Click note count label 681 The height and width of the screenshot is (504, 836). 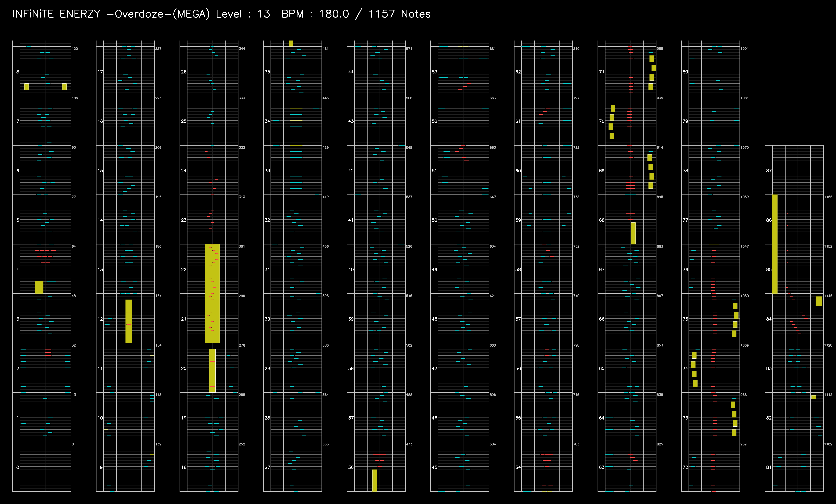[x=493, y=49]
